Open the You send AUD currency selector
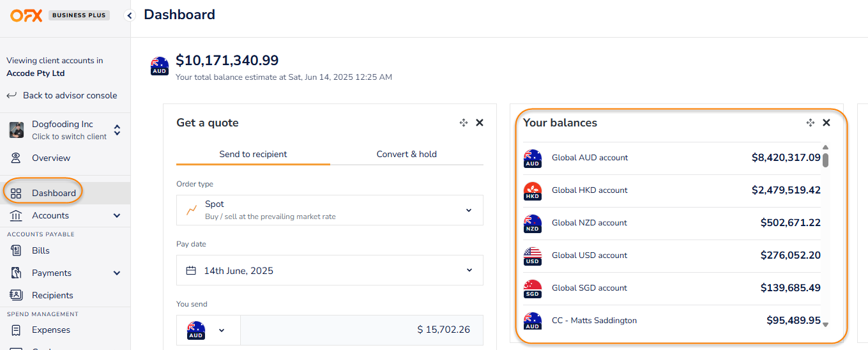The image size is (868, 350). point(208,330)
